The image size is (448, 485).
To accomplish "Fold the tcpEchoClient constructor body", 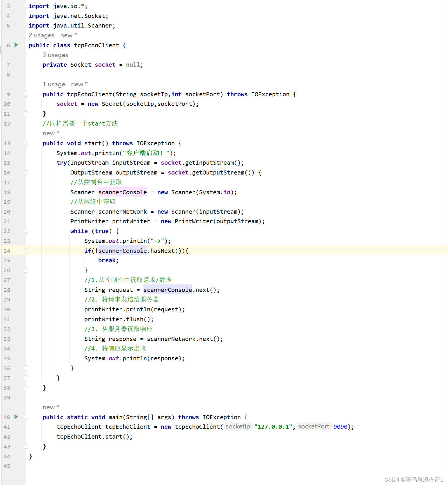I will click(x=26, y=94).
